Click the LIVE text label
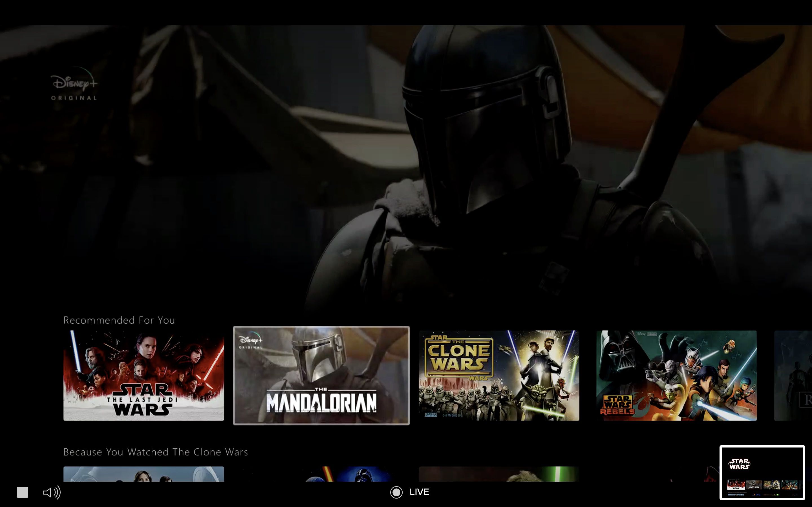 coord(419,492)
